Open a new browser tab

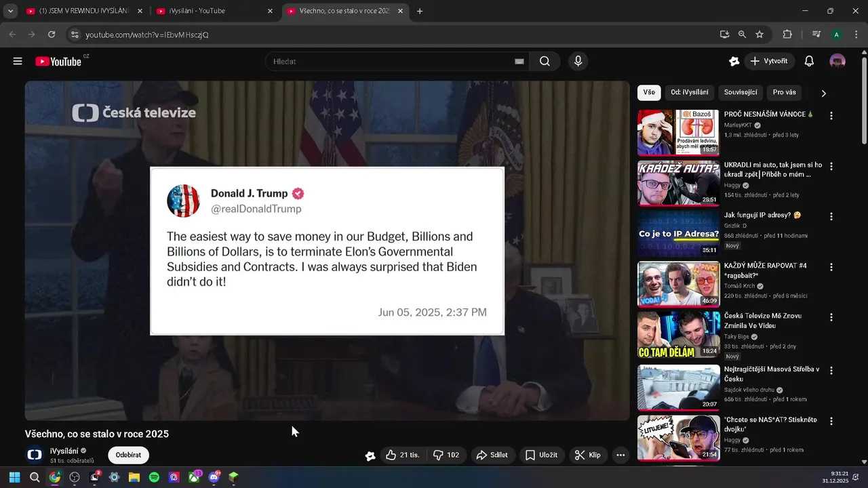420,11
